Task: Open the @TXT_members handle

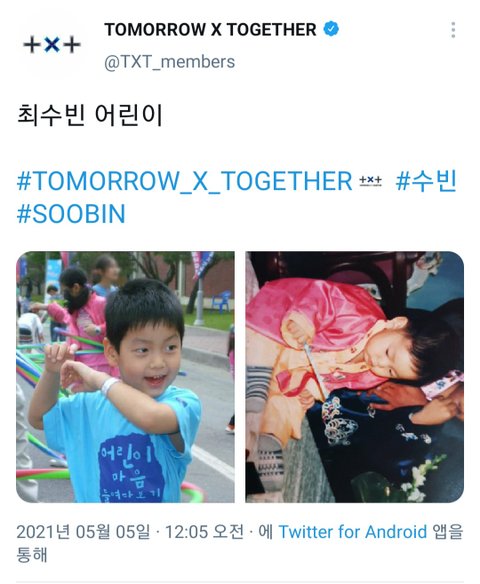Action: click(x=169, y=62)
